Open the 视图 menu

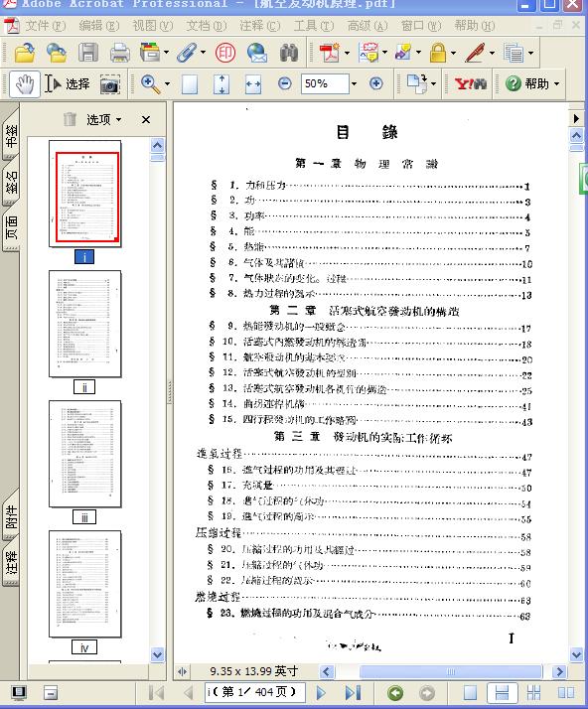coord(153,26)
